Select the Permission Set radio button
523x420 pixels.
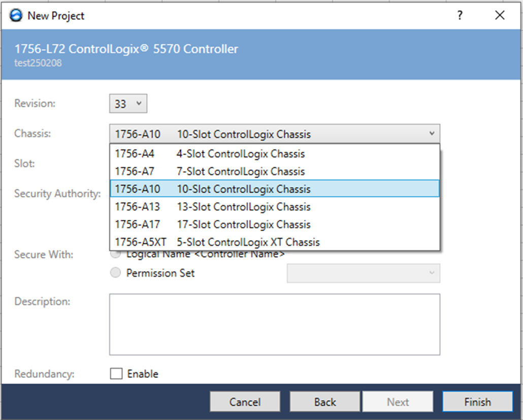(115, 273)
